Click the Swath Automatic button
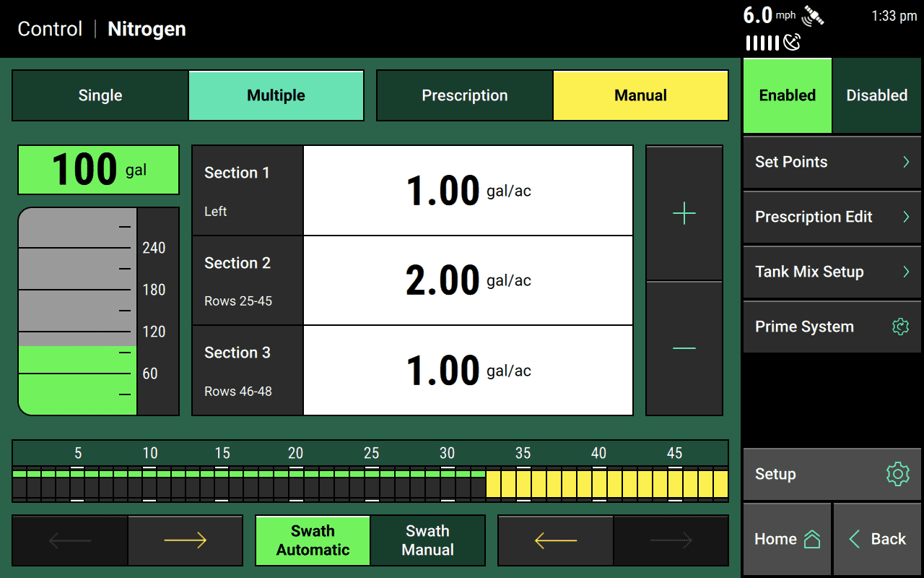The image size is (924, 578). 312,540
